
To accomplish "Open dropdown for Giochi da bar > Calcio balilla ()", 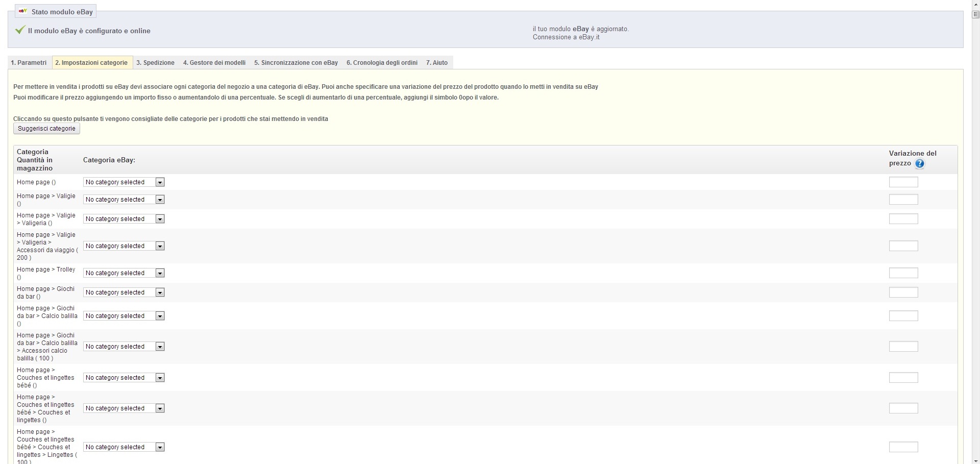I will click(124, 316).
